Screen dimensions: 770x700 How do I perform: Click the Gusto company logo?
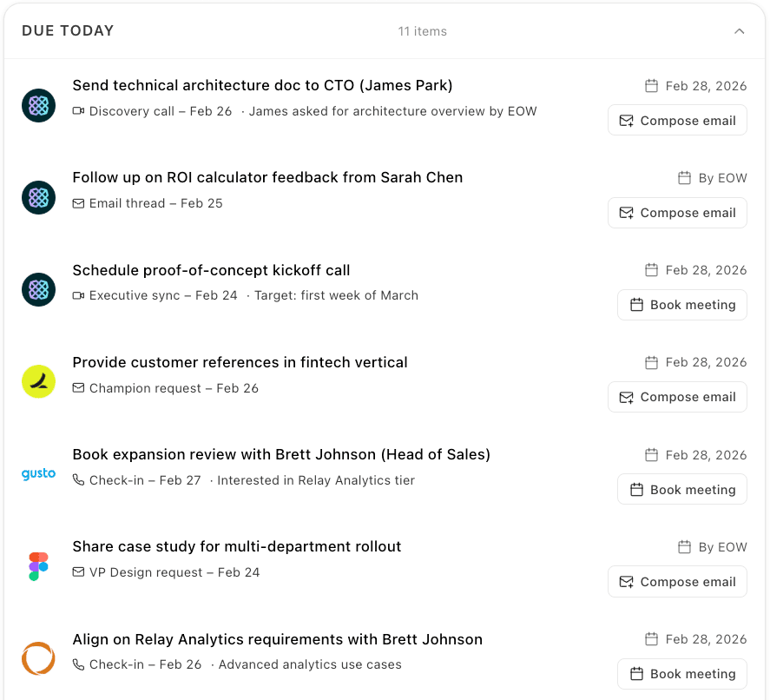tap(38, 473)
